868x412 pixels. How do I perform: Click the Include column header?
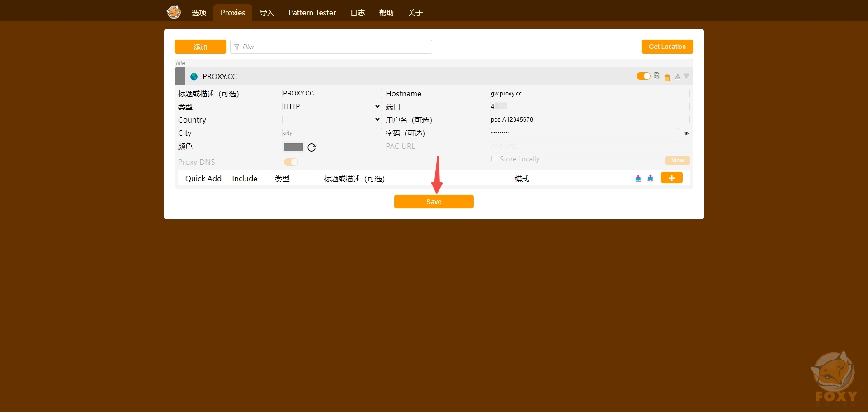point(245,179)
